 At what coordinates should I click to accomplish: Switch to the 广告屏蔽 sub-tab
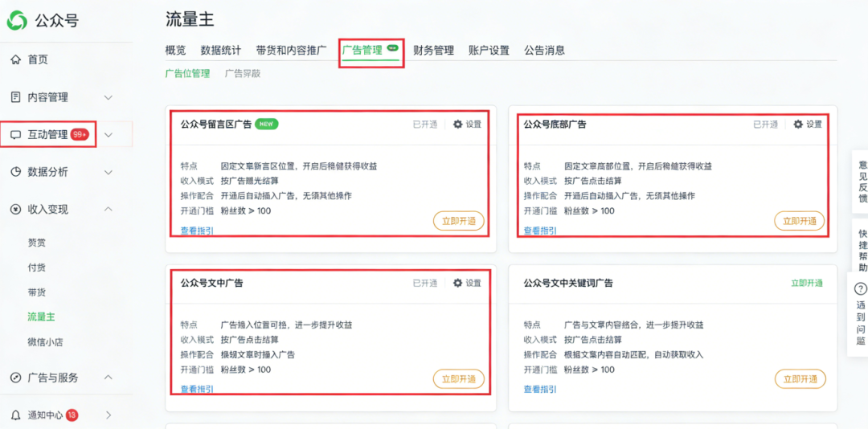tap(243, 74)
